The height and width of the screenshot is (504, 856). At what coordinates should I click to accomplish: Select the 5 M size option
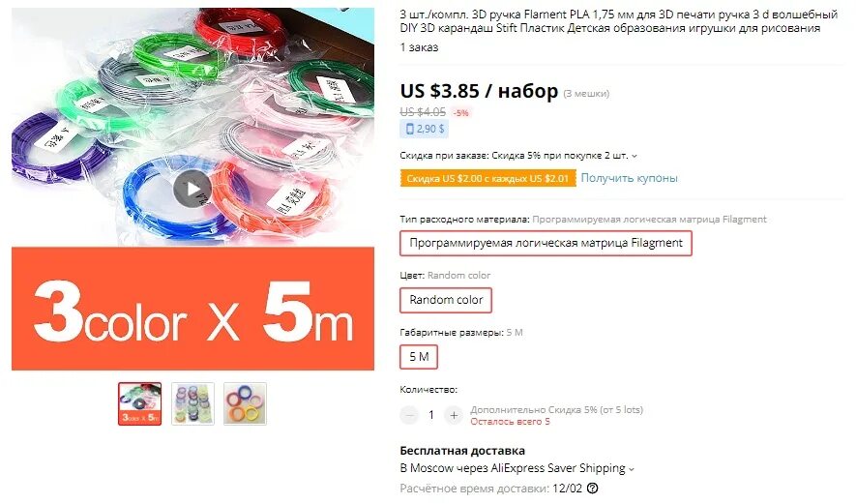pyautogui.click(x=419, y=357)
